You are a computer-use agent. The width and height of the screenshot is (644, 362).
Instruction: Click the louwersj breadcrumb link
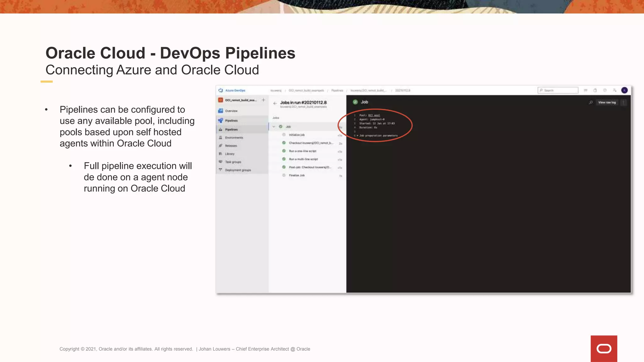(x=276, y=90)
